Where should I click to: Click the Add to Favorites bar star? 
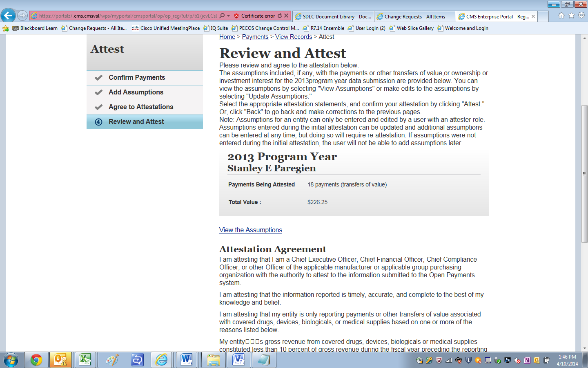coord(6,28)
